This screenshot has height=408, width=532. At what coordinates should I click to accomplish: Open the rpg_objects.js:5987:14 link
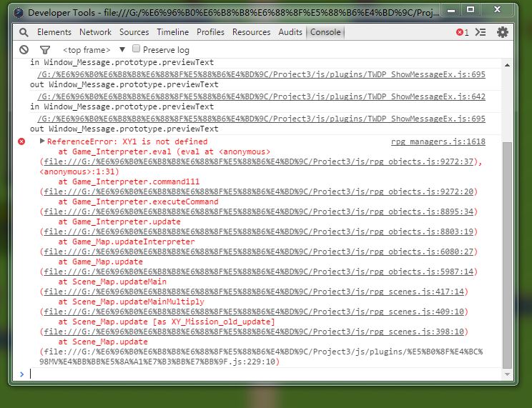click(x=259, y=272)
